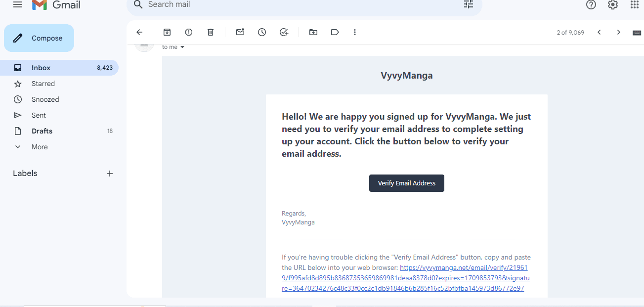Open the Sent folder
Viewport: 644px width, 307px height.
click(59, 115)
